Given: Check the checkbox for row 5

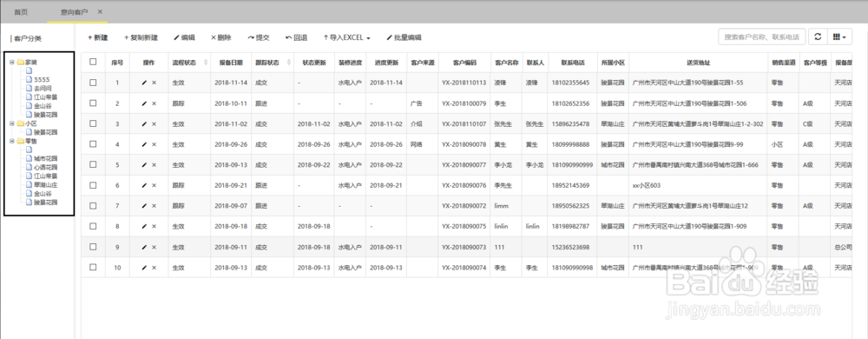Looking at the screenshot, I should point(93,164).
